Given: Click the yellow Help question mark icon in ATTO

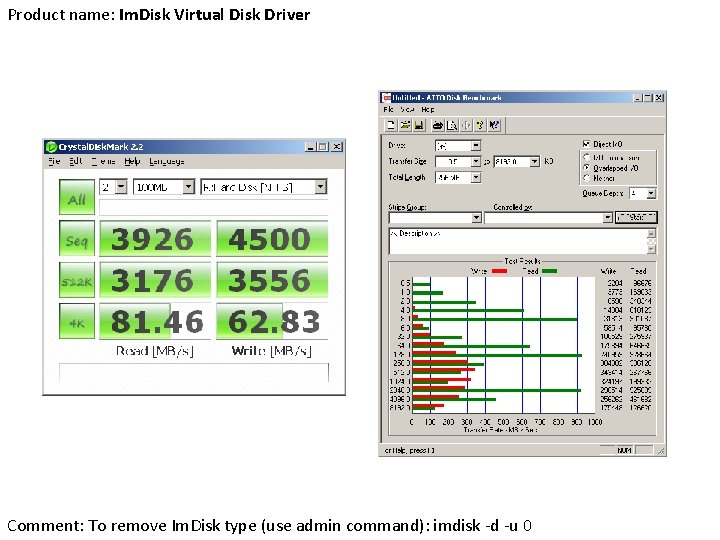Looking at the screenshot, I should [x=480, y=125].
